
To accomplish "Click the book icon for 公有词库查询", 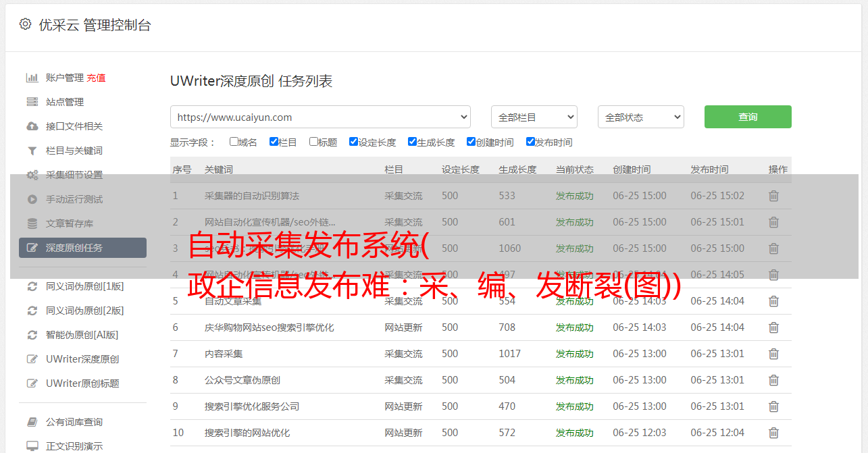I will click(x=32, y=422).
